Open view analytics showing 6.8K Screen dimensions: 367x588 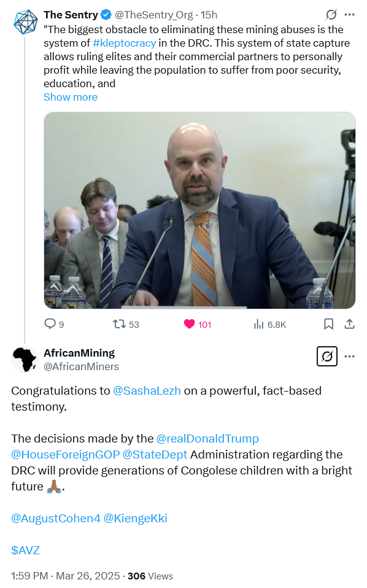click(258, 324)
